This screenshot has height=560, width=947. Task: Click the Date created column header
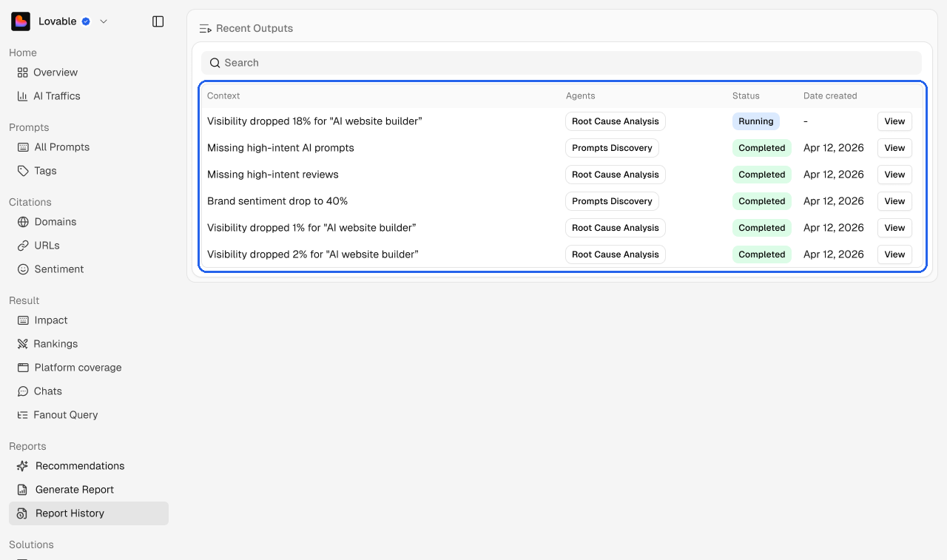pyautogui.click(x=830, y=96)
